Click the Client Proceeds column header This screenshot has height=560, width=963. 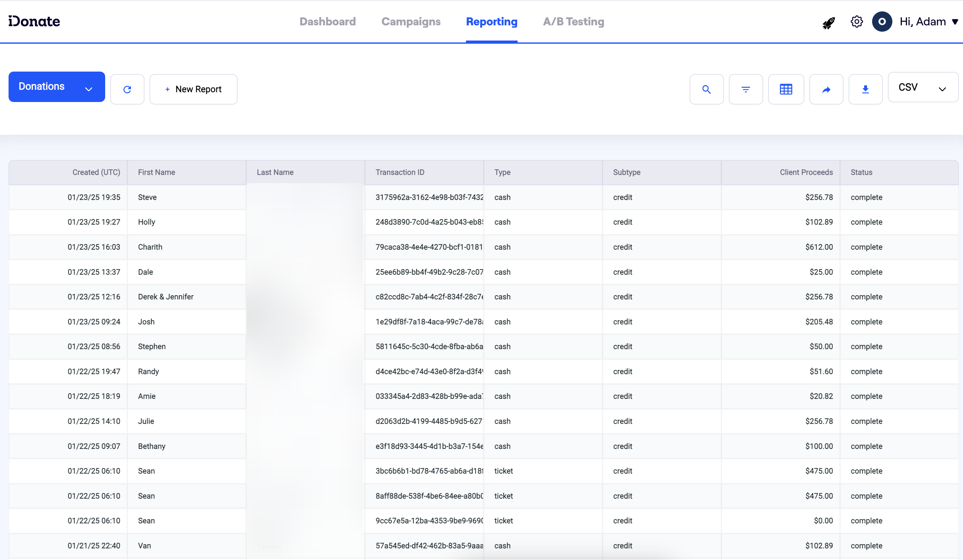click(x=806, y=172)
